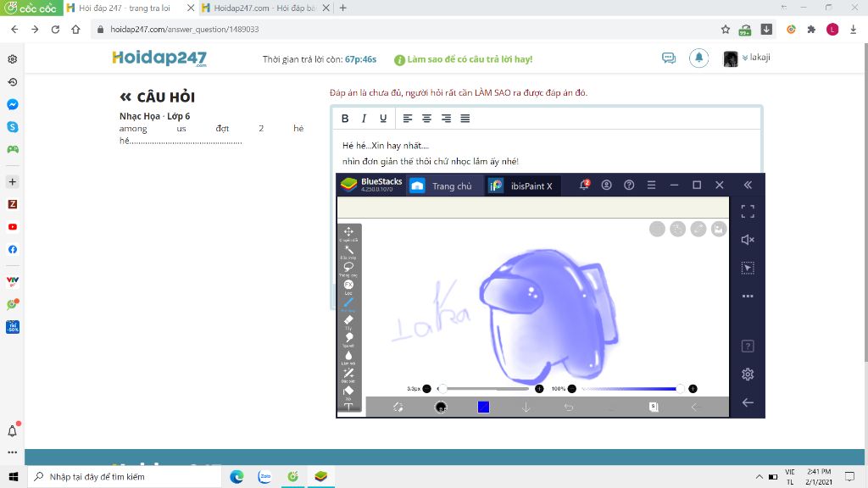Open the Hoidap247 notification bell
Viewport: 868px width, 488px height.
pyautogui.click(x=698, y=58)
